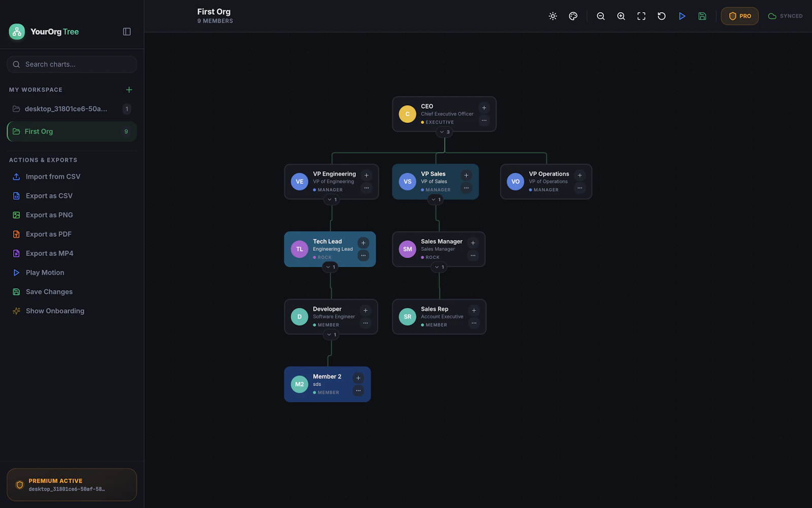812x508 pixels.
Task: Click the First Org page title
Action: (214, 12)
